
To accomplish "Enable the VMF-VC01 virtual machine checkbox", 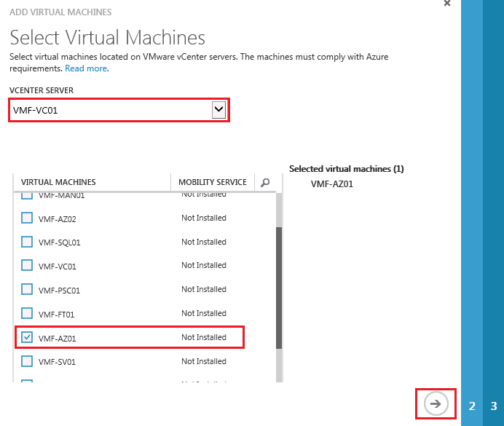I will pyautogui.click(x=27, y=266).
